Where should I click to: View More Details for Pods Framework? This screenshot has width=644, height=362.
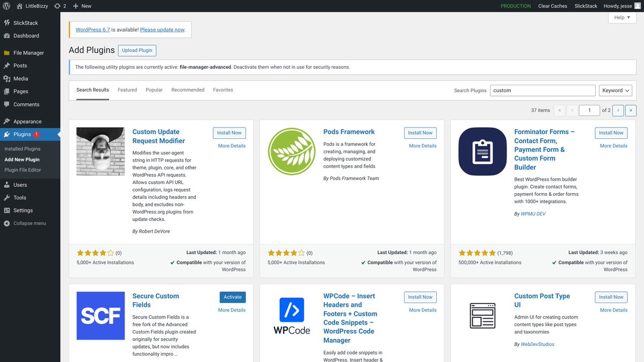(423, 146)
